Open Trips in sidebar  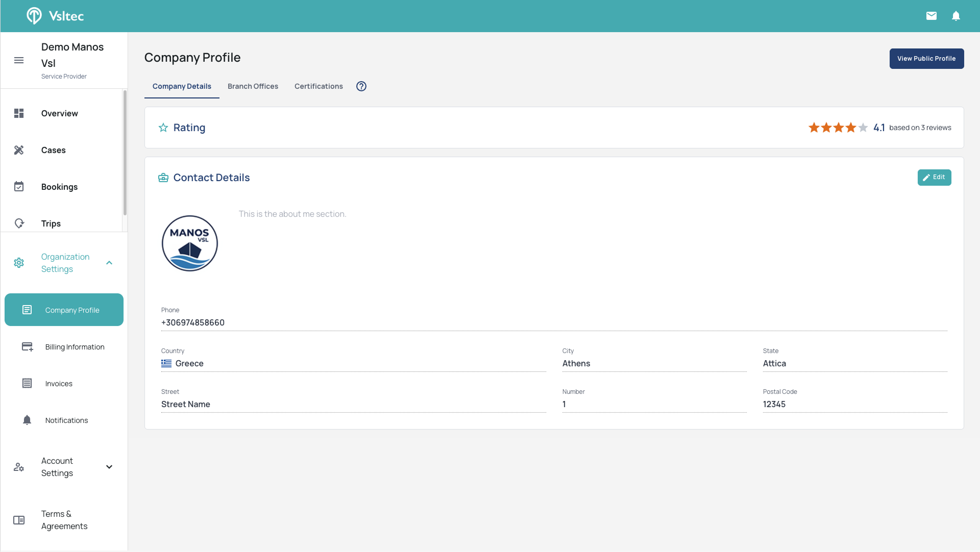click(51, 223)
